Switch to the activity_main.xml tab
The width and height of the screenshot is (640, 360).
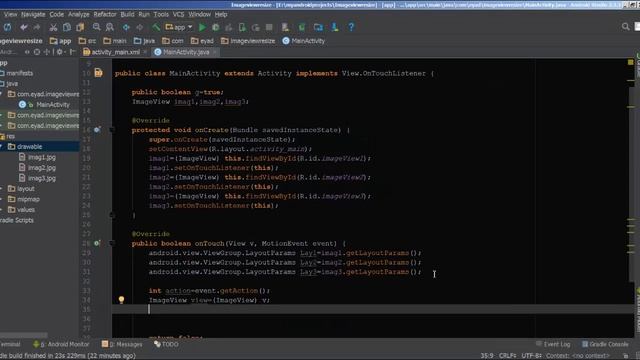(x=115, y=52)
